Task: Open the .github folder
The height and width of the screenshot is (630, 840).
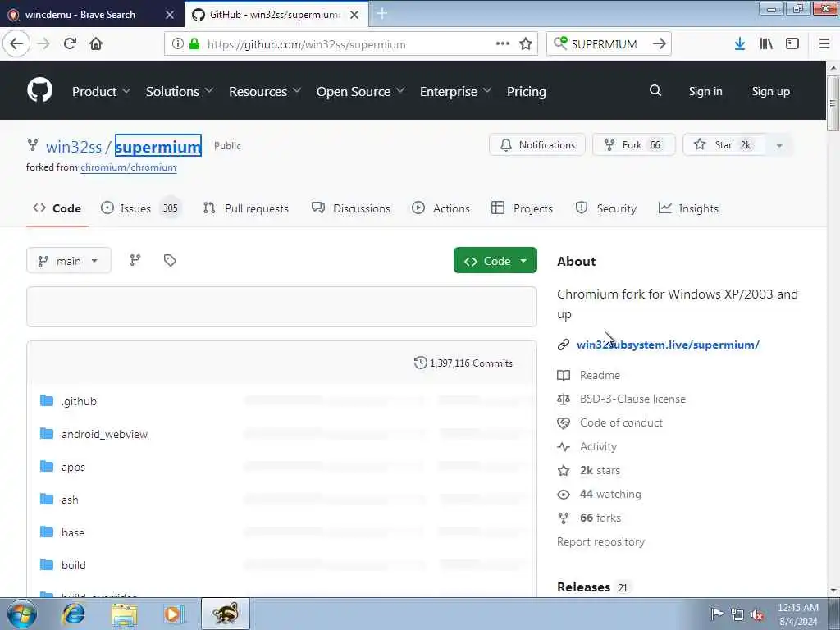Action: pyautogui.click(x=80, y=401)
